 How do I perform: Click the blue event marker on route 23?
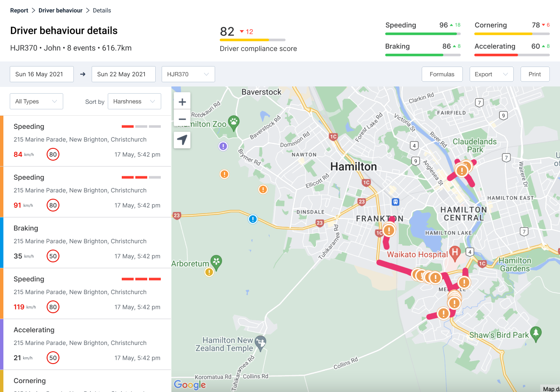point(253,219)
